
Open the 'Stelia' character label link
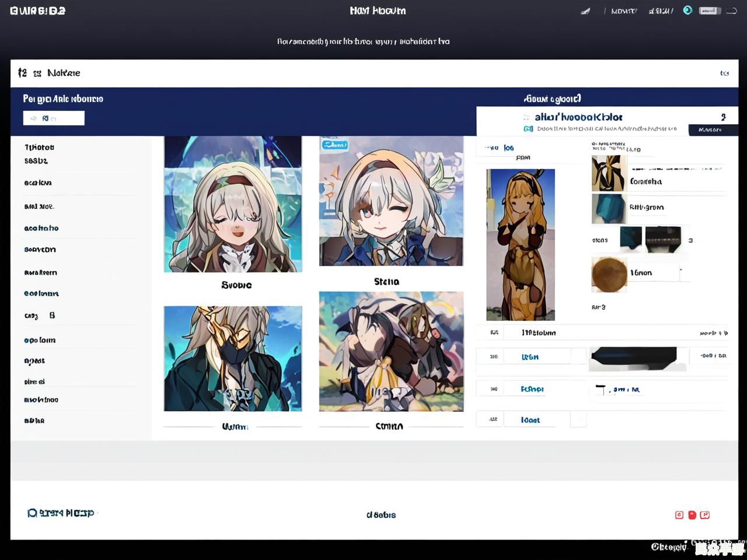click(x=386, y=282)
